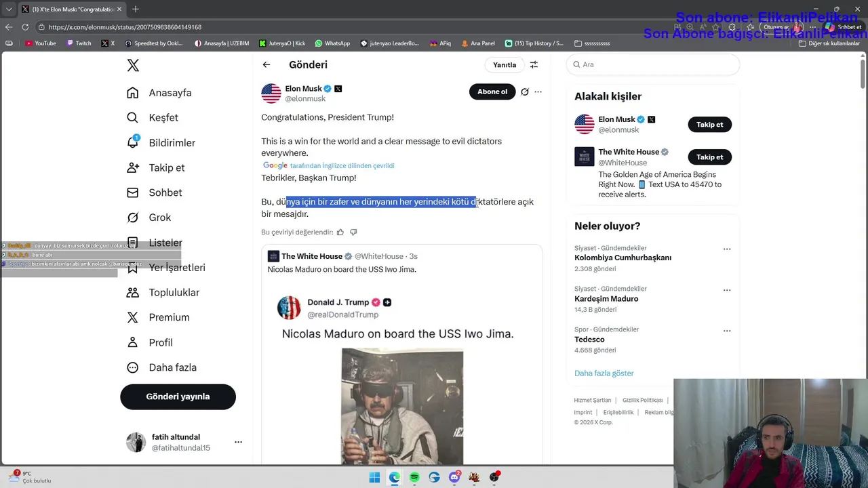Viewport: 868px width, 488px height.
Task: Open a new browser tab
Action: tap(136, 9)
